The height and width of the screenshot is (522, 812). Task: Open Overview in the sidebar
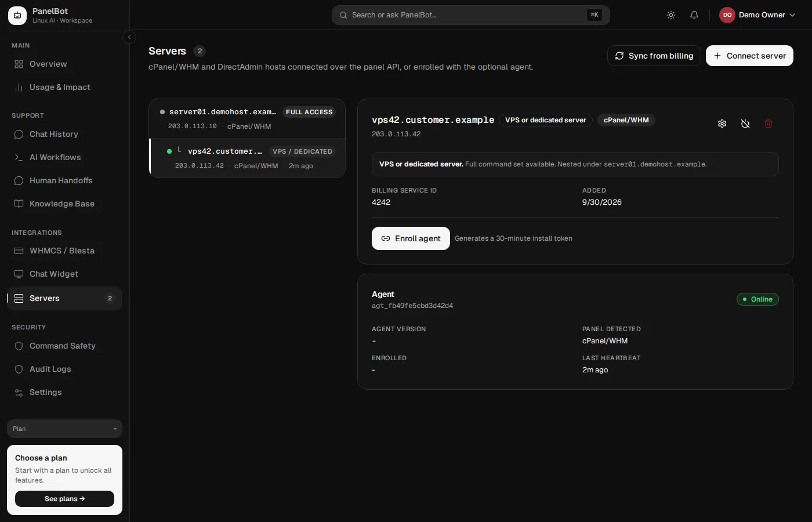coord(64,64)
